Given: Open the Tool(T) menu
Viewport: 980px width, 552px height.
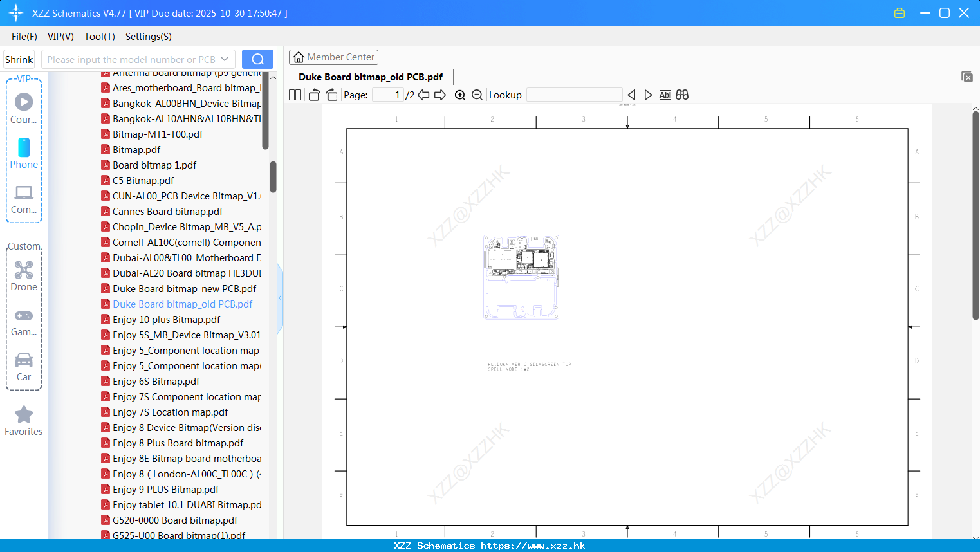Looking at the screenshot, I should (100, 37).
